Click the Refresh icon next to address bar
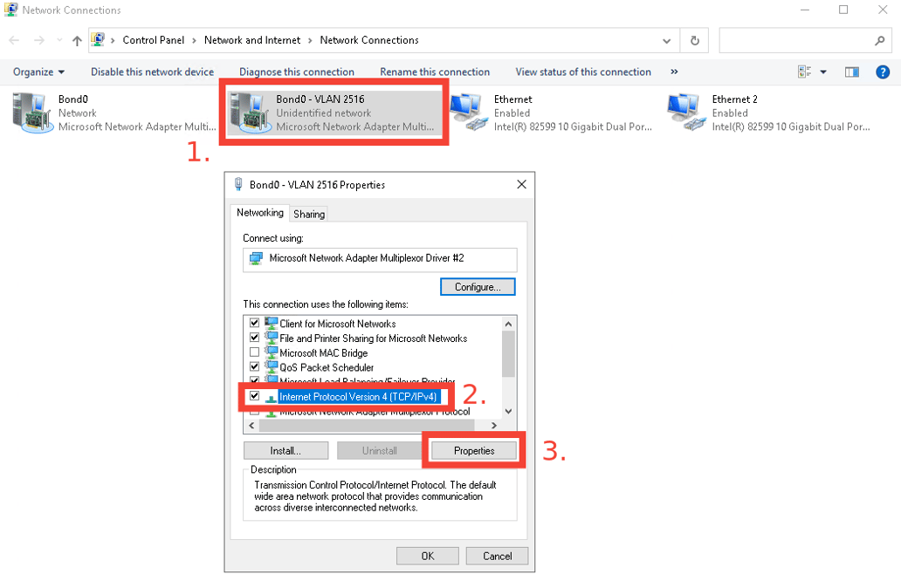Viewport: 901px width, 588px height. point(694,39)
